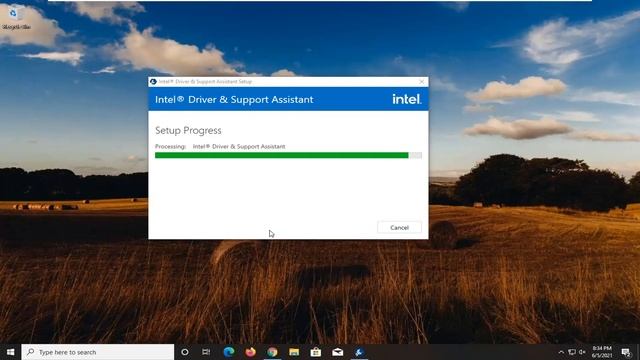640x360 pixels.
Task: Launch Firefox from the taskbar
Action: click(x=251, y=352)
